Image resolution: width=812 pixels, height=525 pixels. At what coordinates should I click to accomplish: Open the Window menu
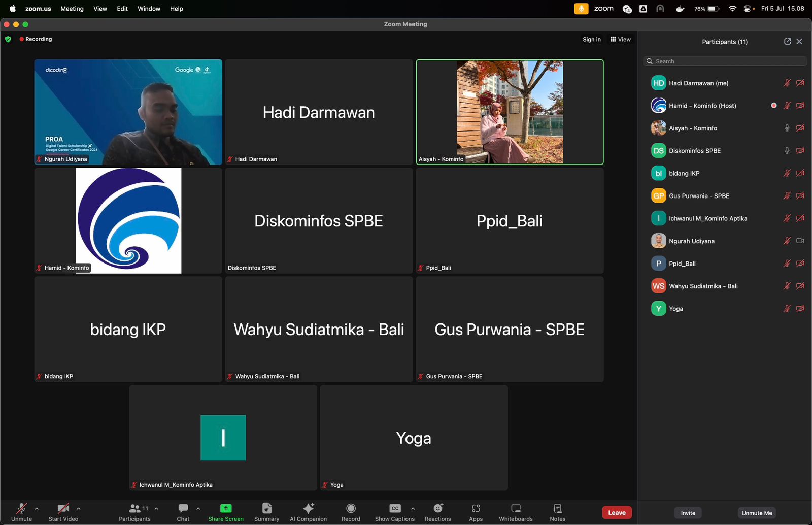click(x=149, y=9)
